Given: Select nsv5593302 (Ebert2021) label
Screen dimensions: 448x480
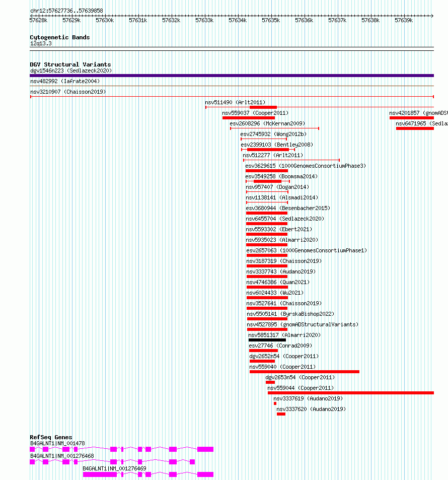Looking at the screenshot, I should coord(279,229).
